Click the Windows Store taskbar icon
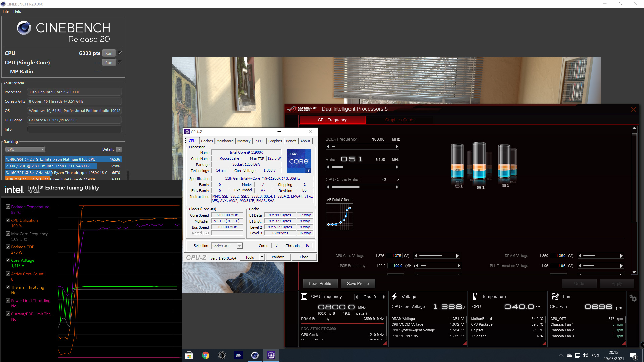 pyautogui.click(x=189, y=355)
